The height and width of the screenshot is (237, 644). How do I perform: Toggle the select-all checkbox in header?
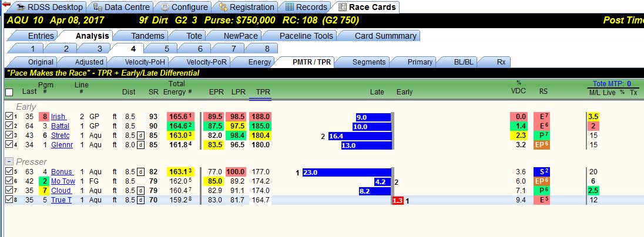9,93
